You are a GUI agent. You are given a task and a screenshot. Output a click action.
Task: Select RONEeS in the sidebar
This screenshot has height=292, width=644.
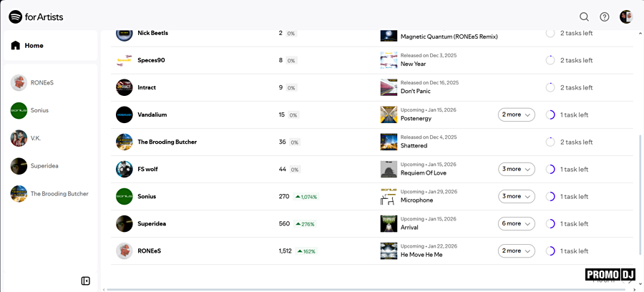[x=42, y=83]
